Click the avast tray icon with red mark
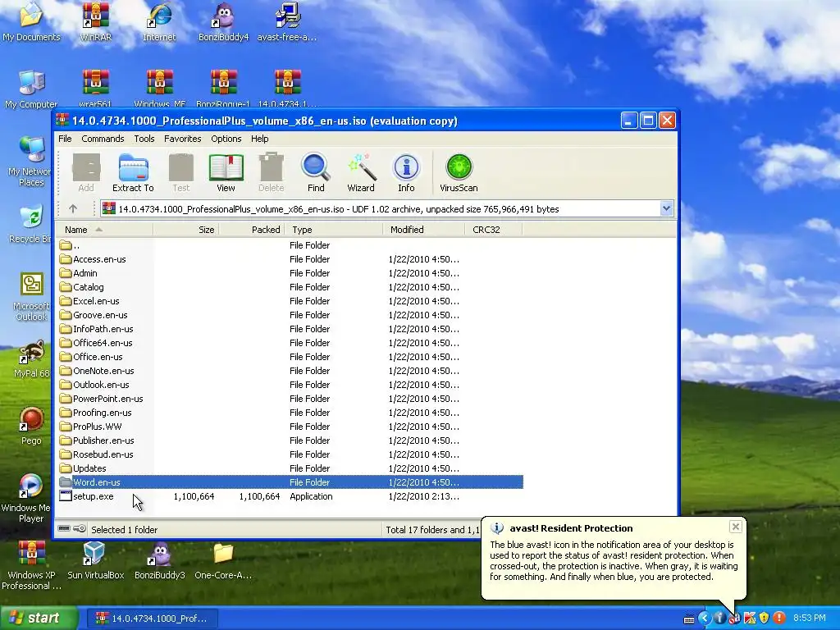Viewport: 840px width, 630px height. 734,618
